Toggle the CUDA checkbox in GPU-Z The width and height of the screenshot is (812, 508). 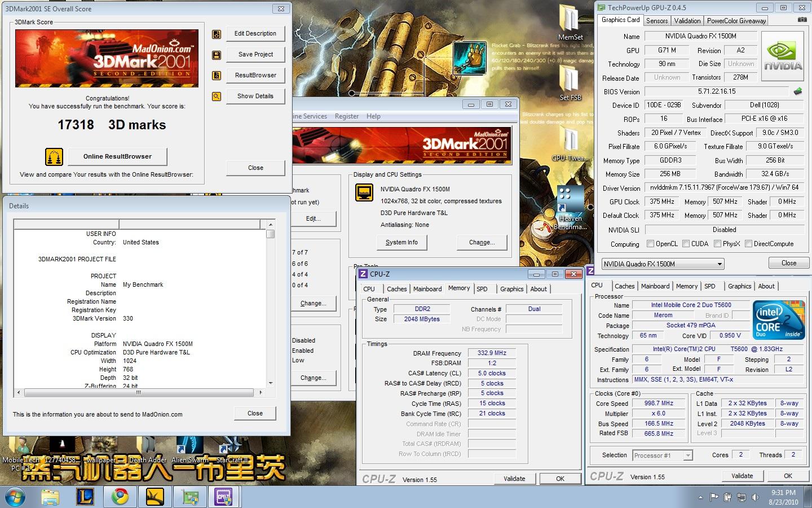[686, 244]
